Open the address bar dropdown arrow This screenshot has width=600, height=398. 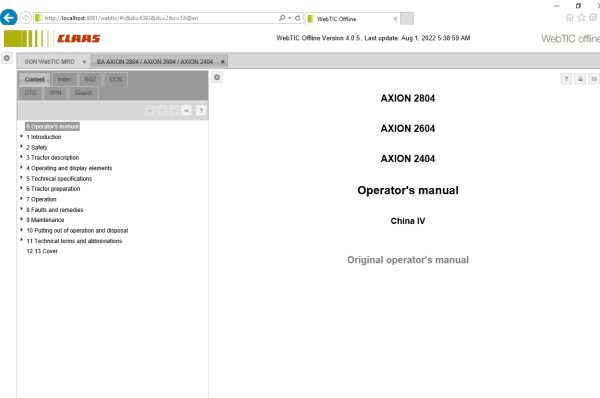coord(290,18)
